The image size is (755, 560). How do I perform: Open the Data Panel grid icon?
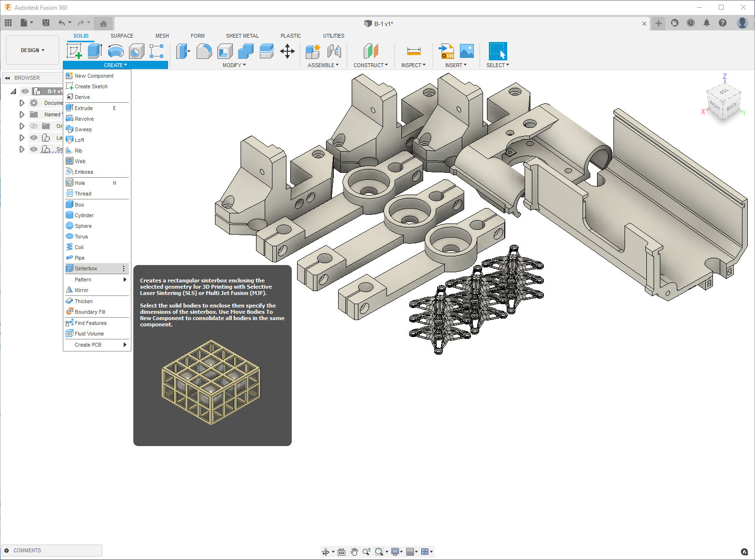pyautogui.click(x=8, y=23)
